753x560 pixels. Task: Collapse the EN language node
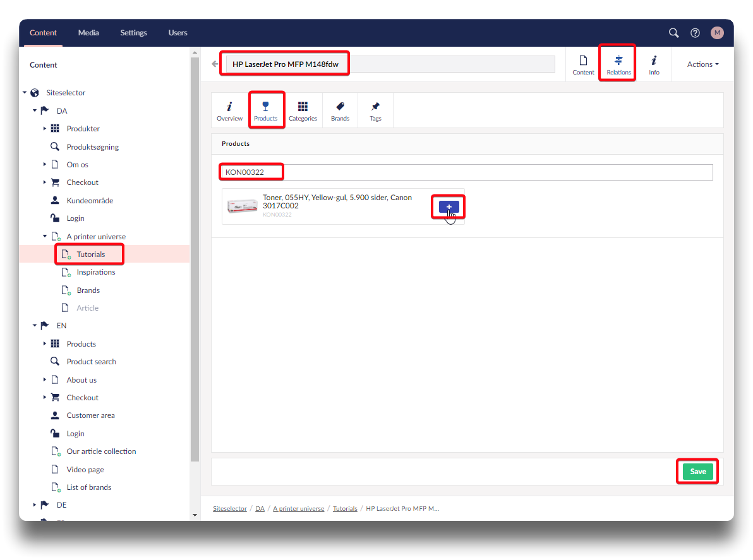coord(35,325)
